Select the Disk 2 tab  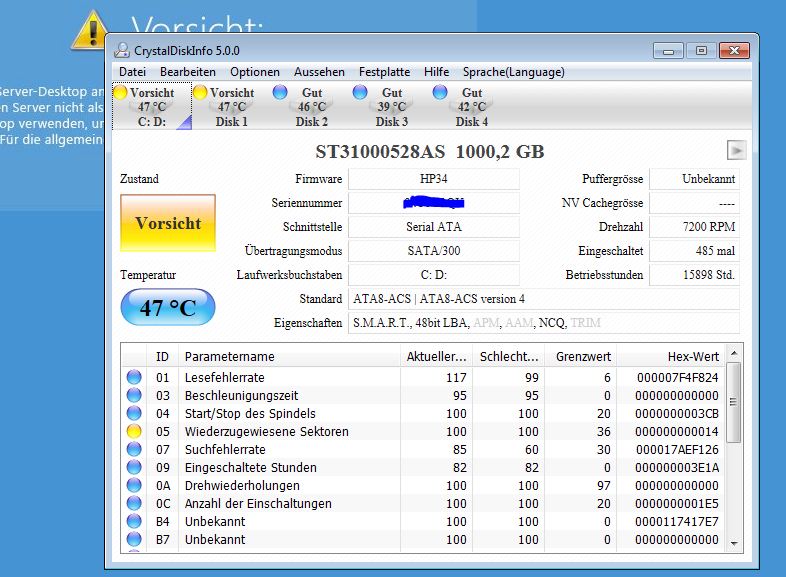click(311, 107)
